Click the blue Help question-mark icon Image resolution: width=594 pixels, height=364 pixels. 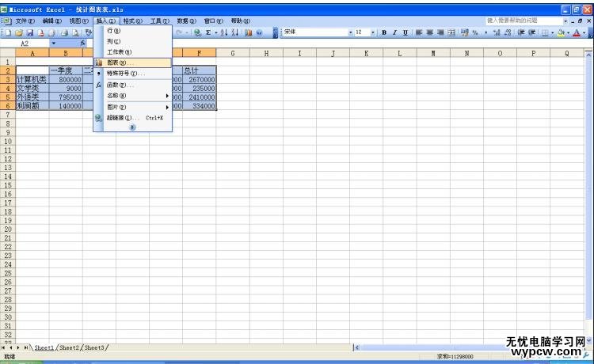click(259, 32)
